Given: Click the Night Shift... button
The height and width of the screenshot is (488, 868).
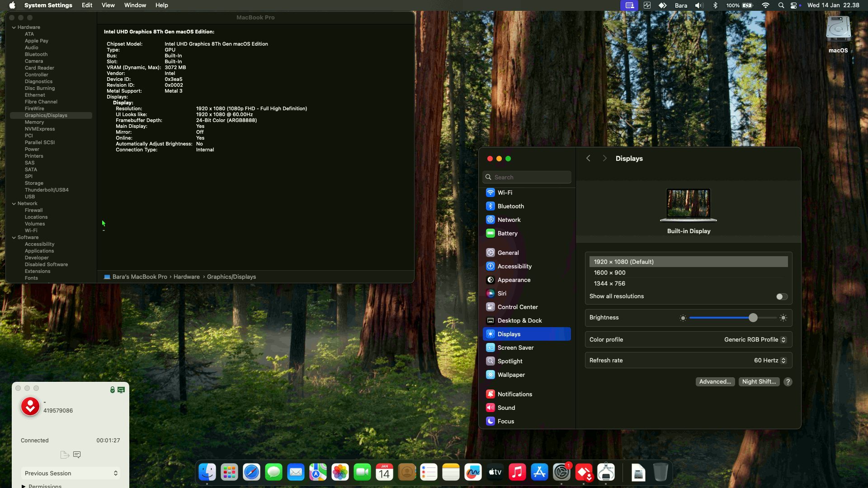Looking at the screenshot, I should [x=759, y=381].
